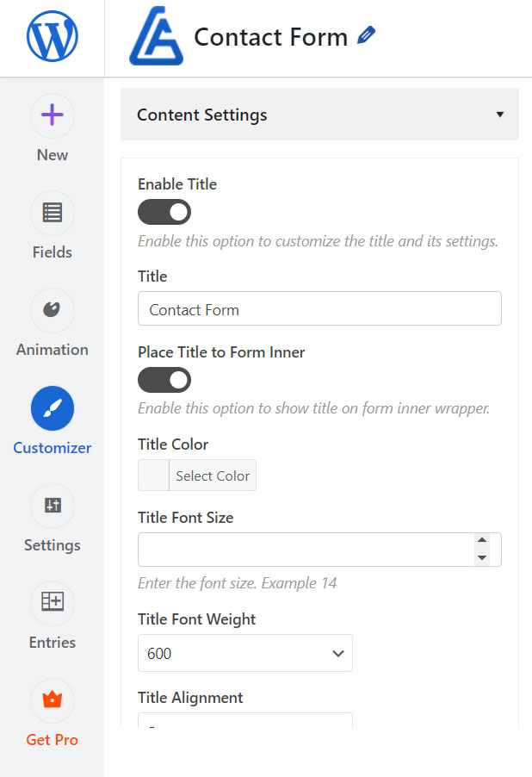Image resolution: width=532 pixels, height=777 pixels.
Task: Click the Customizer sidebar icon
Action: click(x=52, y=408)
